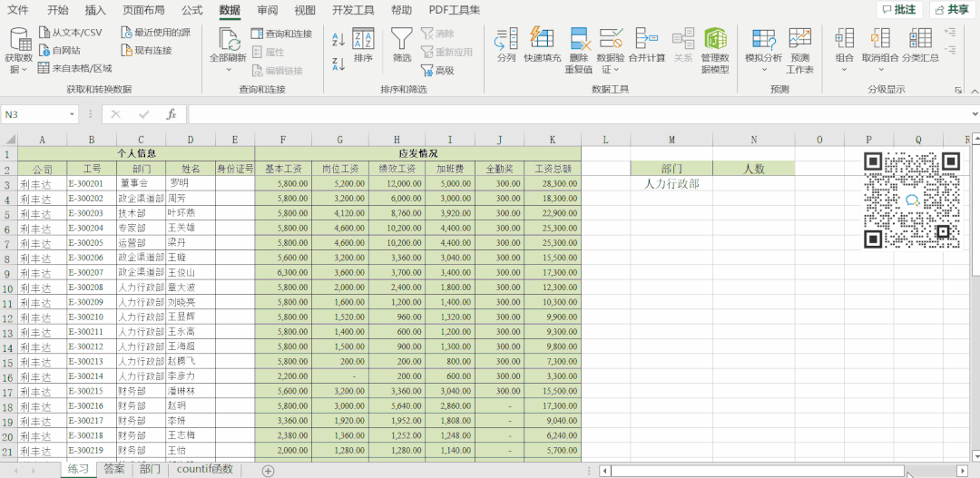Image resolution: width=980 pixels, height=478 pixels.
Task: Import data using 从文本/CSV
Action: click(x=69, y=33)
